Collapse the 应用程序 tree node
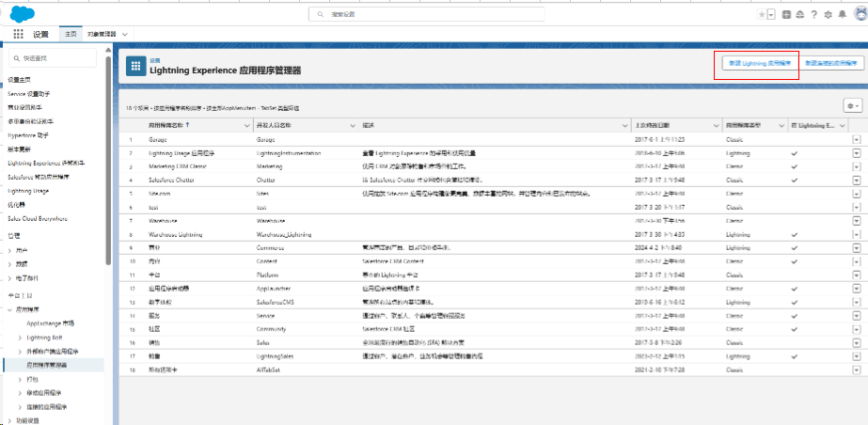The width and height of the screenshot is (868, 425). pos(10,310)
